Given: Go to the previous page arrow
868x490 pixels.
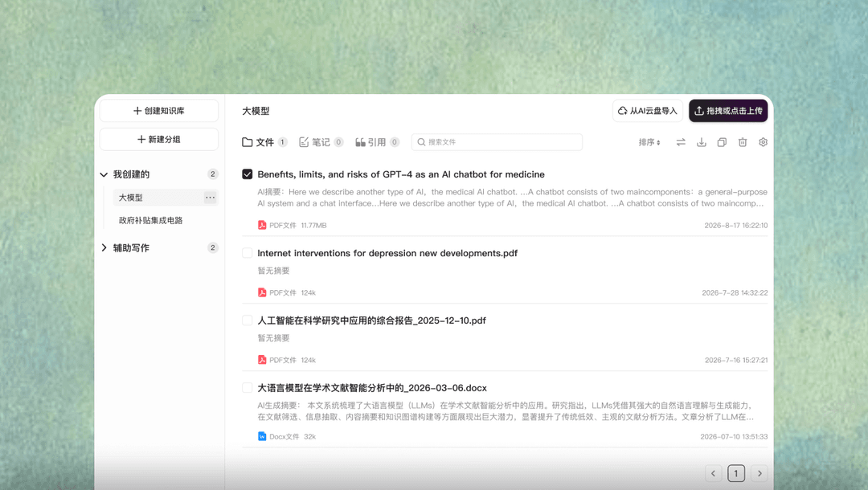Looking at the screenshot, I should coord(713,473).
